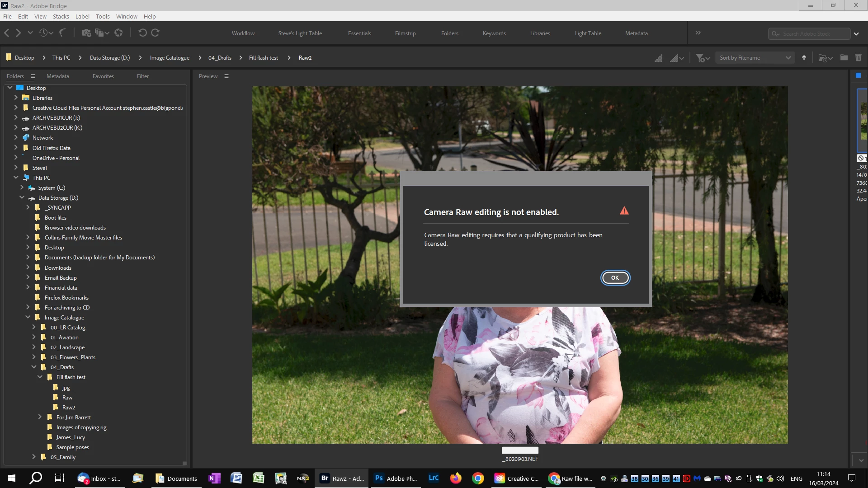Collapse the Image Catalogue folder

[28, 318]
